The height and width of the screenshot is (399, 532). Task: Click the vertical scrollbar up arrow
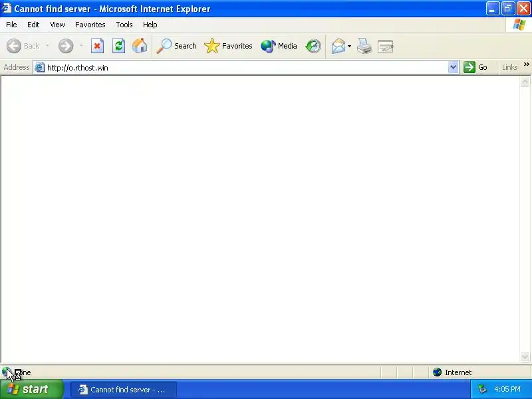coord(525,82)
